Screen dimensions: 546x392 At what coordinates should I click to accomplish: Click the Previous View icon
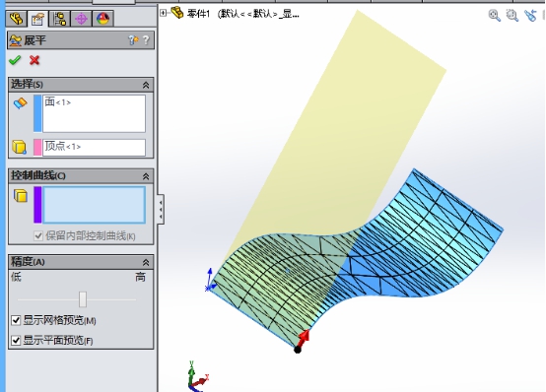pyautogui.click(x=530, y=16)
